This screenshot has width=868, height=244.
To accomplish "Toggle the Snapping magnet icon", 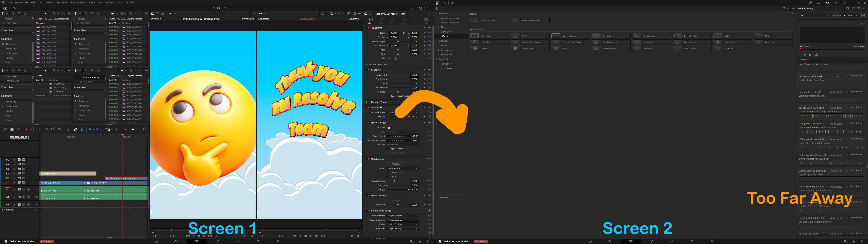I will tap(69, 129).
